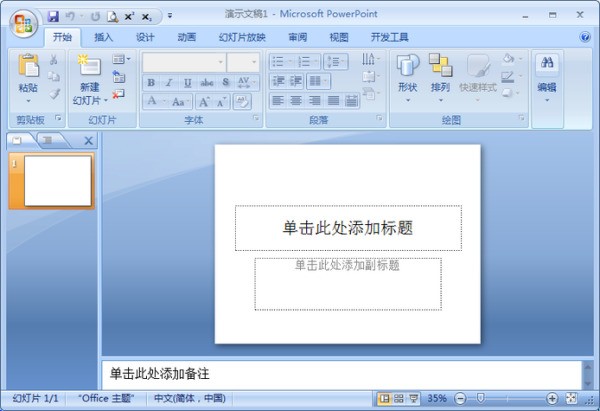Open the font name combo box
Screen dimensions: 600x411
[x=184, y=62]
